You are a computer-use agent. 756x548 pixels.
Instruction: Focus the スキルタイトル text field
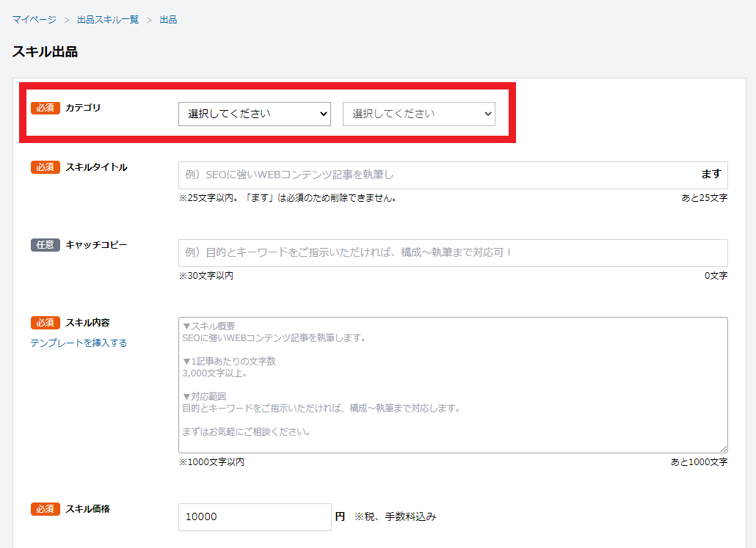tap(437, 175)
